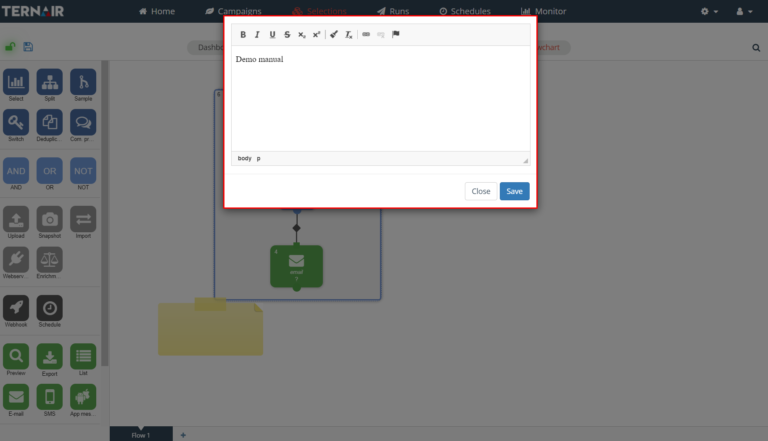Toggle the green lock icon
Image resolution: width=768 pixels, height=441 pixels.
pyautogui.click(x=10, y=47)
